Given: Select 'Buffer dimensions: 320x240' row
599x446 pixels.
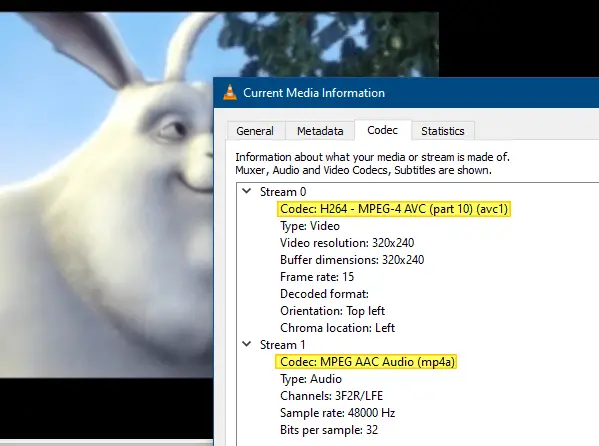Looking at the screenshot, I should (352, 260).
